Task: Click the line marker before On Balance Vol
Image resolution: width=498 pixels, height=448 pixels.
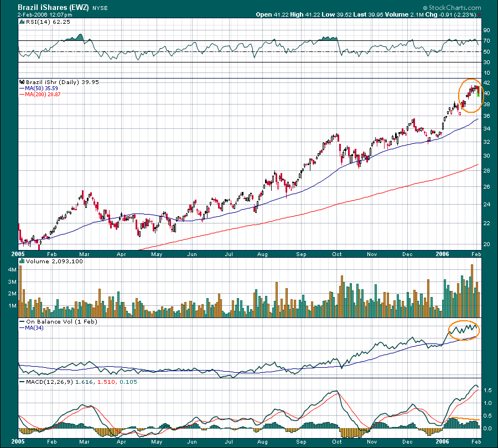Action: (x=22, y=322)
